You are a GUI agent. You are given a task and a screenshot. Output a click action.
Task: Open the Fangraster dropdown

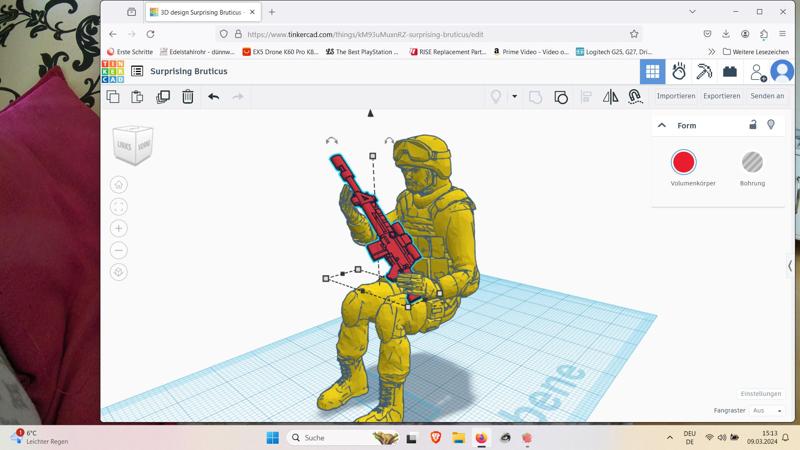pos(768,410)
